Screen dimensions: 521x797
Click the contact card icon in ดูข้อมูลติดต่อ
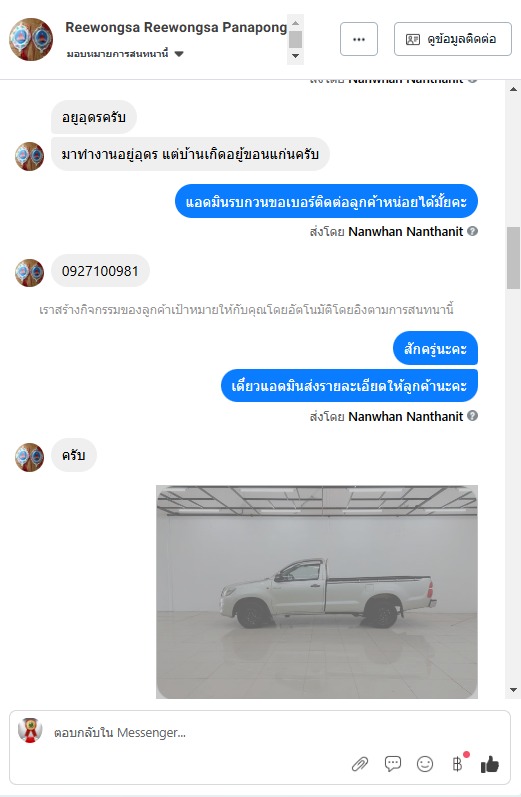tap(412, 39)
